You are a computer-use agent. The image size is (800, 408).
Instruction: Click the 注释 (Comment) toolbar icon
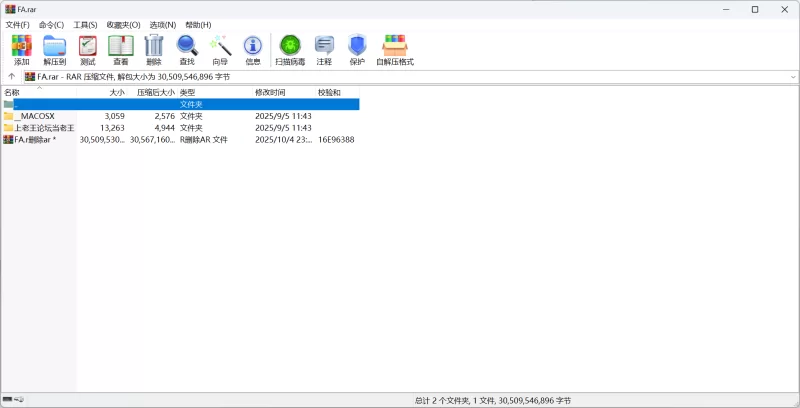(324, 50)
